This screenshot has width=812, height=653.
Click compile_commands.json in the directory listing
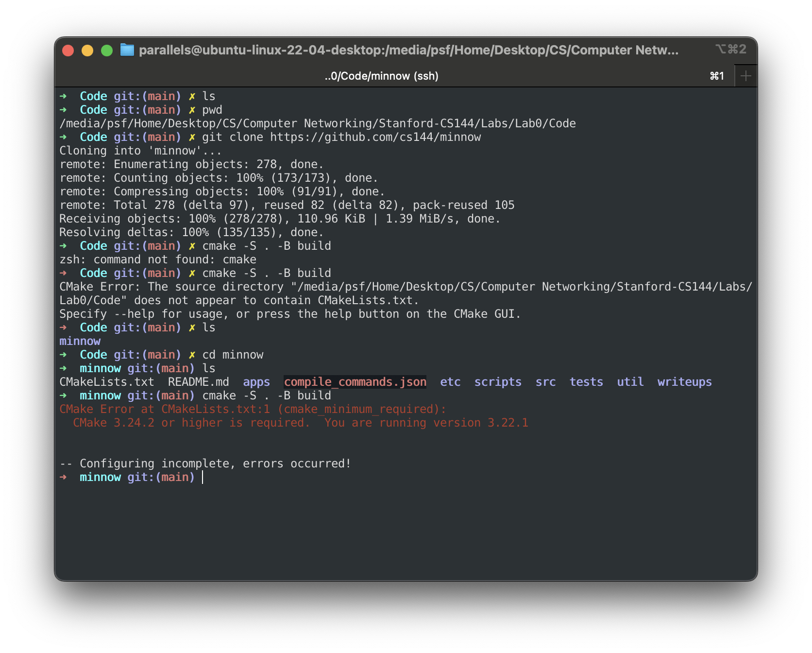click(x=355, y=382)
